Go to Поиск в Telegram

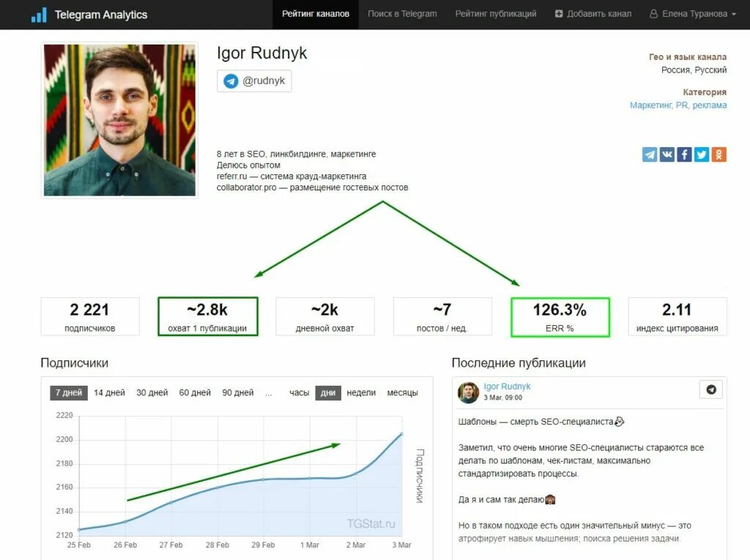click(x=402, y=15)
